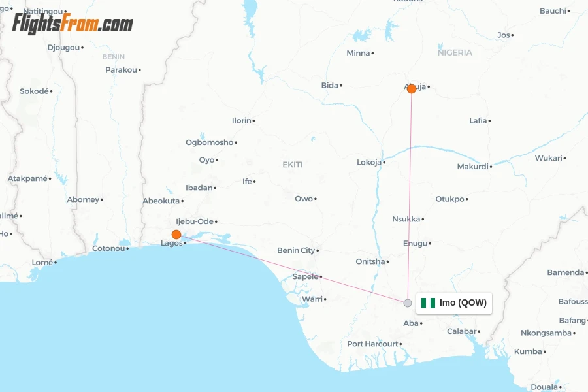This screenshot has width=588, height=392.
Task: Open the Imo (QOW) airport label
Action: (454, 302)
